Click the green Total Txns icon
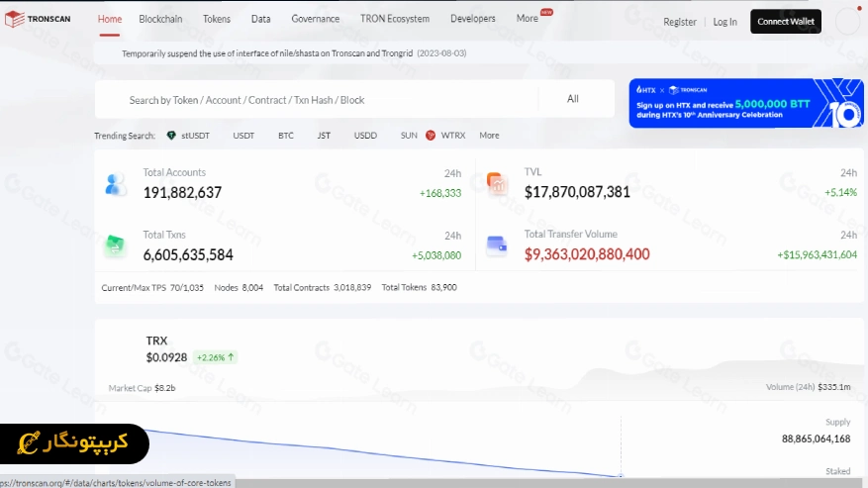 (115, 244)
